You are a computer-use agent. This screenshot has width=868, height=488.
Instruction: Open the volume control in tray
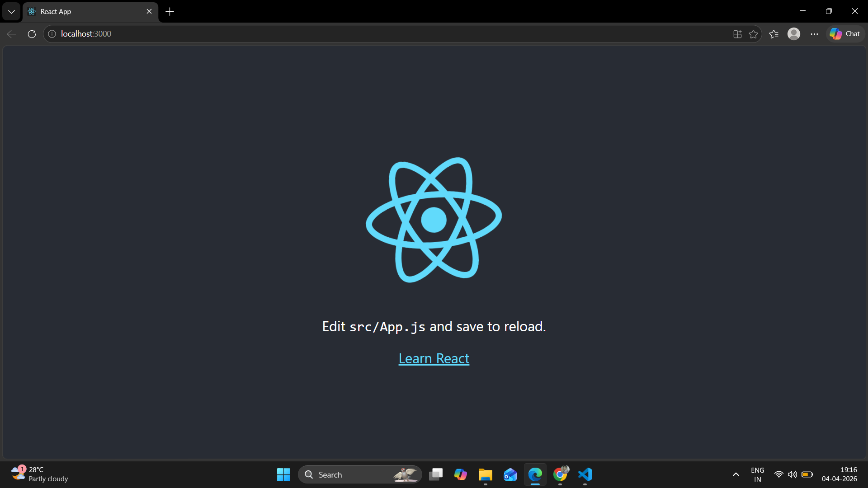[x=792, y=474]
